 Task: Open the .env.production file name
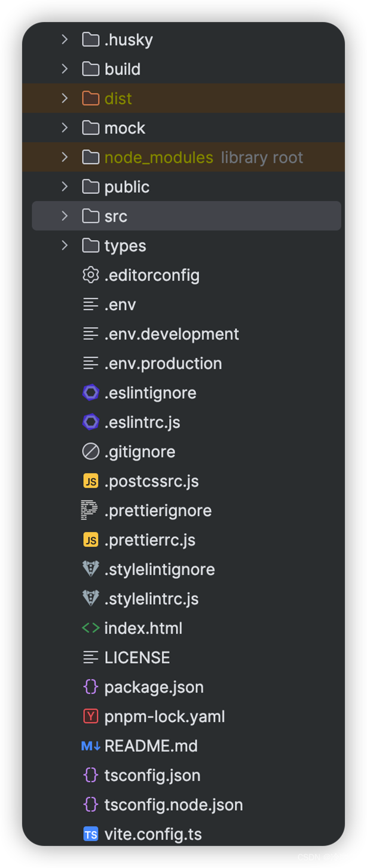pos(163,364)
